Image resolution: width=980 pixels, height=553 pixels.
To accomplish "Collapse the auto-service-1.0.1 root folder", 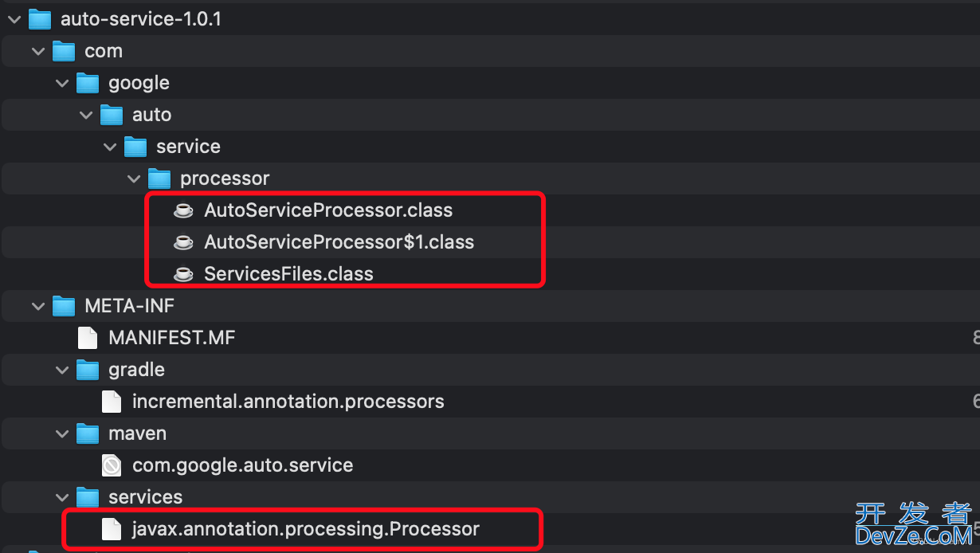I will click(x=14, y=19).
